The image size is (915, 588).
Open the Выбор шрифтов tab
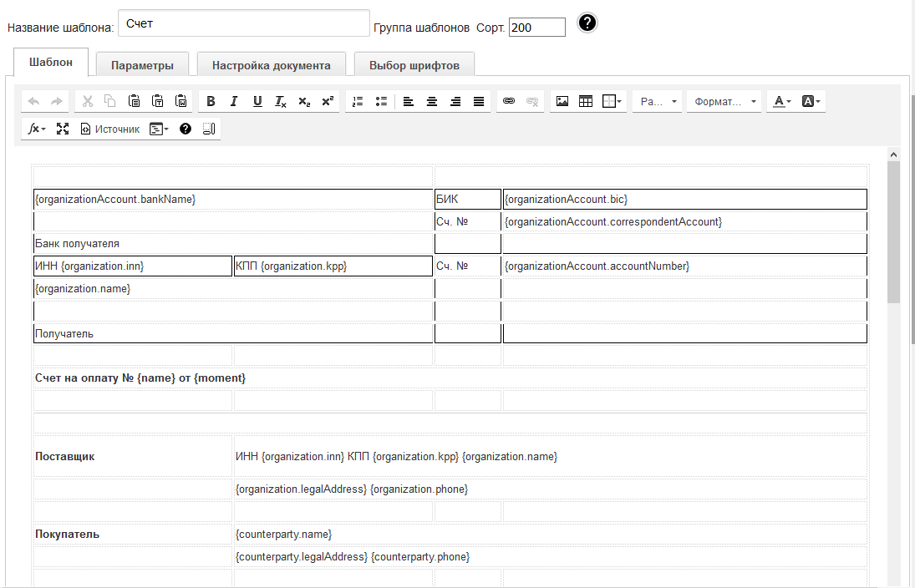pyautogui.click(x=414, y=65)
